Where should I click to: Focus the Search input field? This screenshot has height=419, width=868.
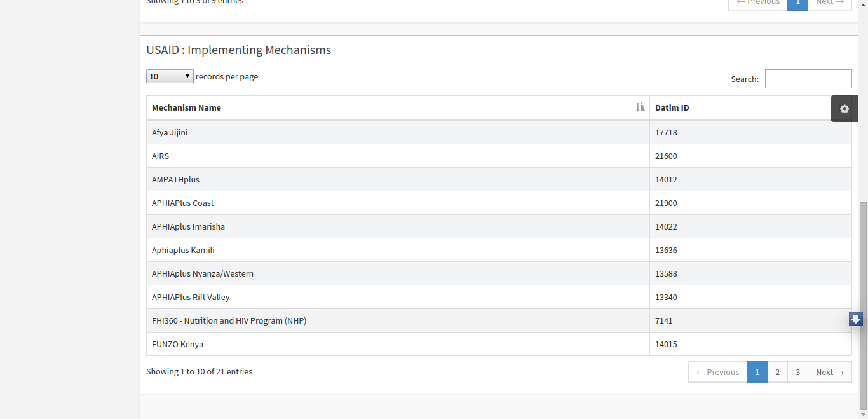point(808,79)
